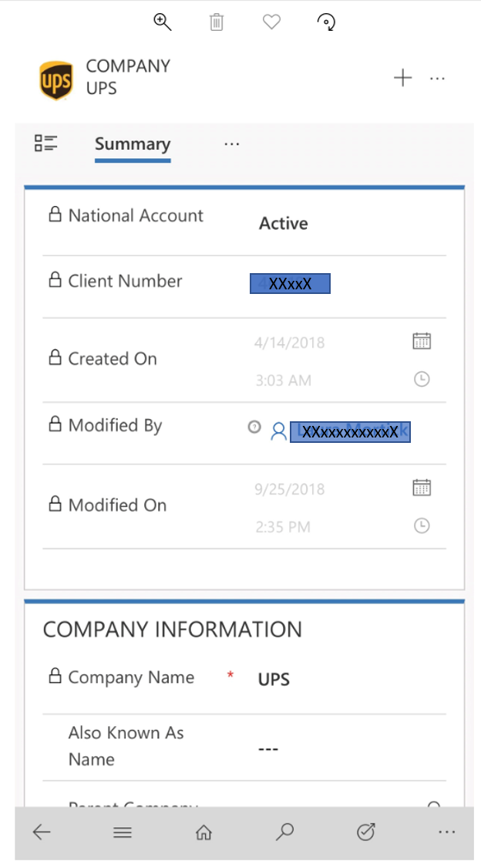
Task: Open the bottom bar ellipsis more options
Action: [x=446, y=832]
